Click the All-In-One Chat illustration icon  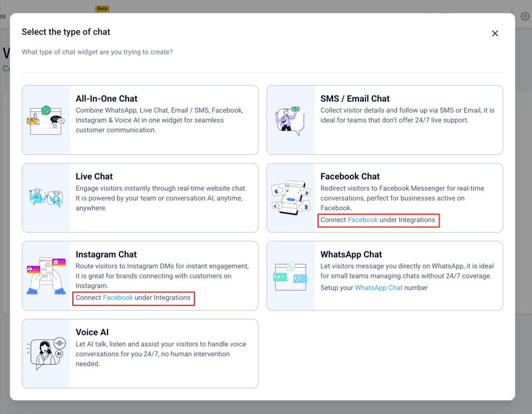click(46, 120)
